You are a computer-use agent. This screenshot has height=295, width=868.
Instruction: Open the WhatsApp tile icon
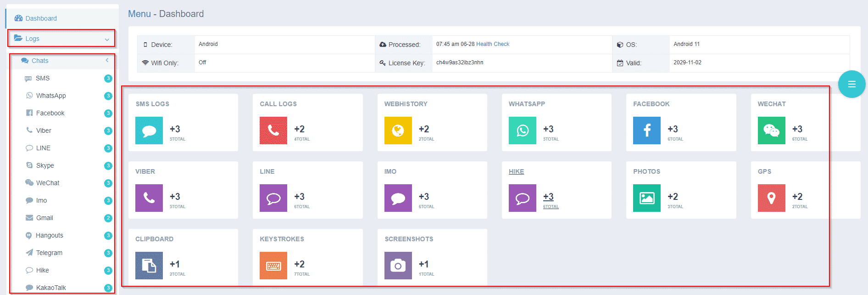click(x=522, y=130)
